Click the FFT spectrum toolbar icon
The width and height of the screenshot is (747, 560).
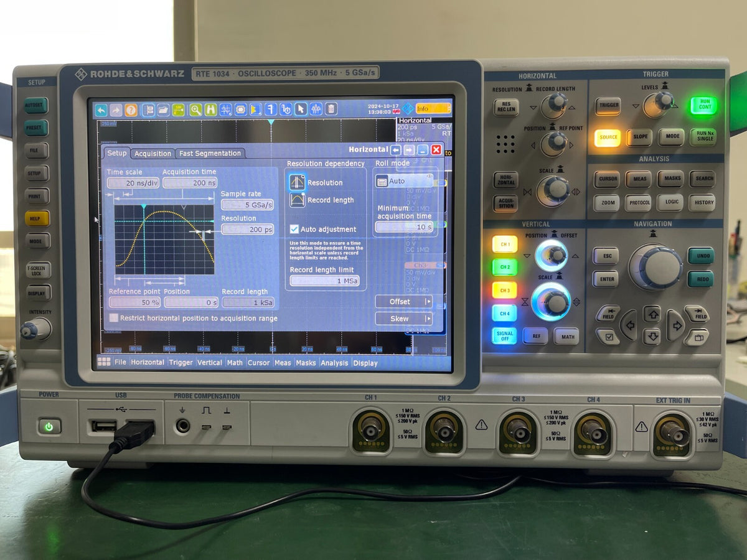316,110
